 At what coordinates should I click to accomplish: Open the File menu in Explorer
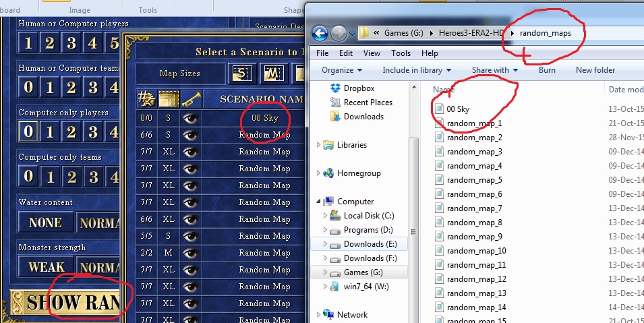click(x=322, y=53)
